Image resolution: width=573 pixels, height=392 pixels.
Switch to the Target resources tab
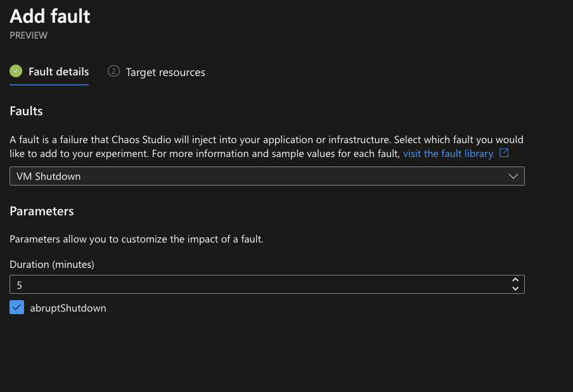tap(165, 72)
